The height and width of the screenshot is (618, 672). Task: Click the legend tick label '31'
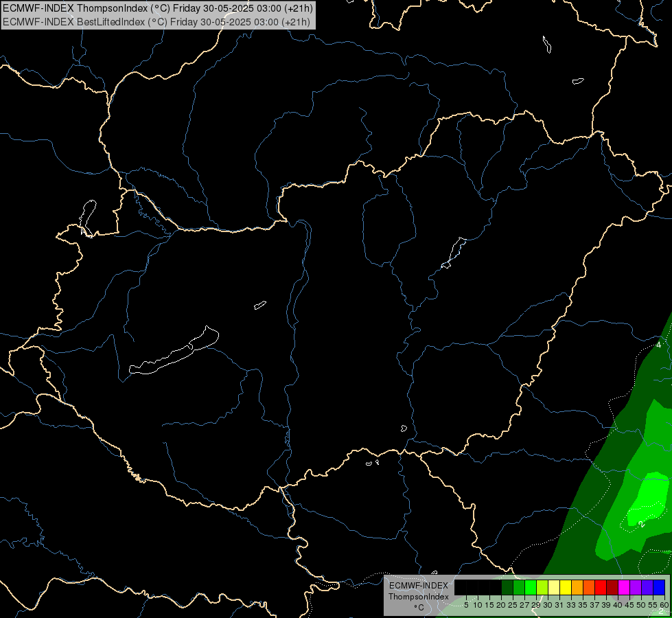point(559,605)
